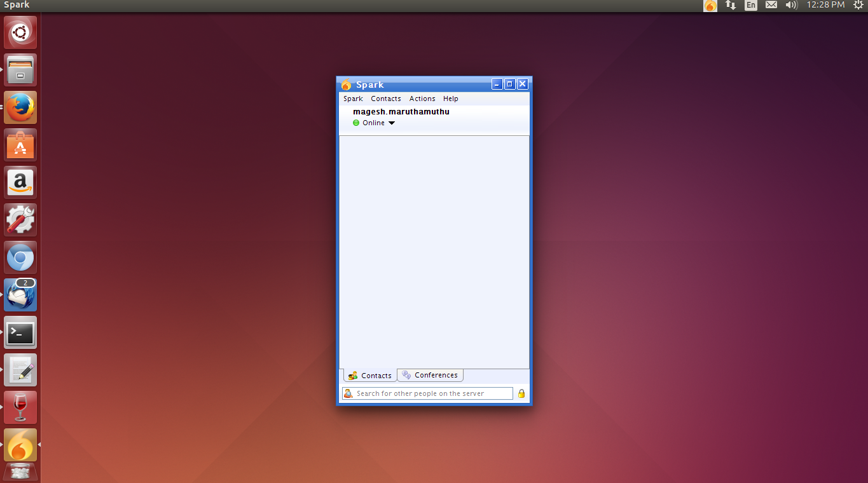Open the Terminal from the launcher
Viewport: 868px width, 483px height.
(x=20, y=332)
